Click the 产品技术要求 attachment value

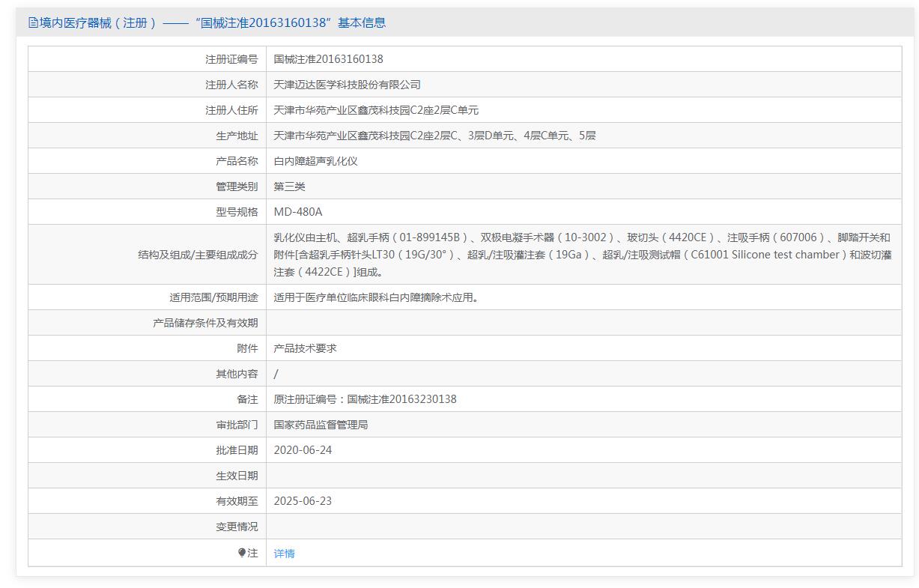tap(305, 348)
